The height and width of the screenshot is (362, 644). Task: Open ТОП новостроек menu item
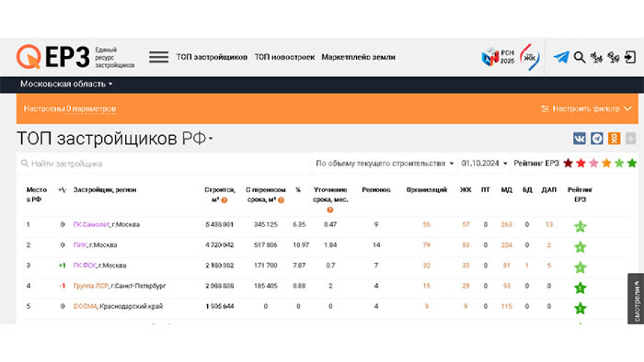click(284, 57)
